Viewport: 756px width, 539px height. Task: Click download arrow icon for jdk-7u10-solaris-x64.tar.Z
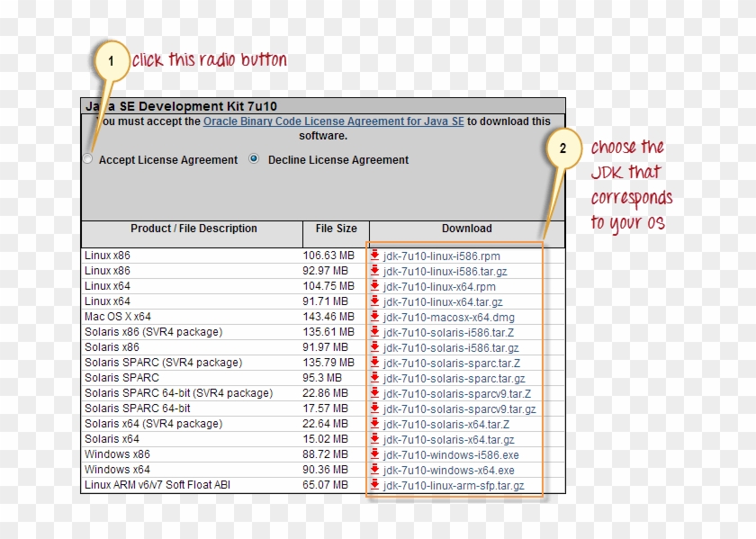[374, 424]
